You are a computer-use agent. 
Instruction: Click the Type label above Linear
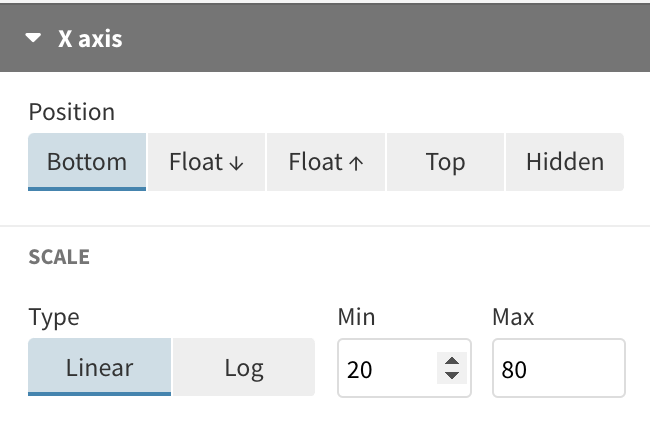54,317
